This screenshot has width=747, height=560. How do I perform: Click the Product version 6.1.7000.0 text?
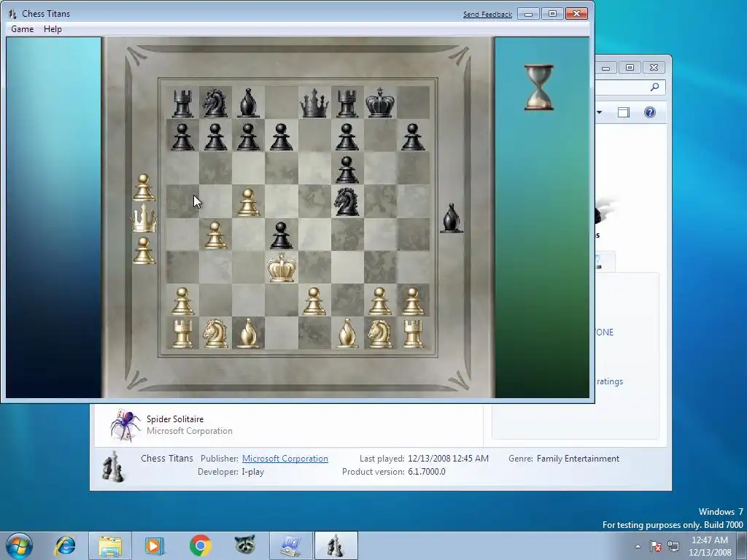pos(393,472)
